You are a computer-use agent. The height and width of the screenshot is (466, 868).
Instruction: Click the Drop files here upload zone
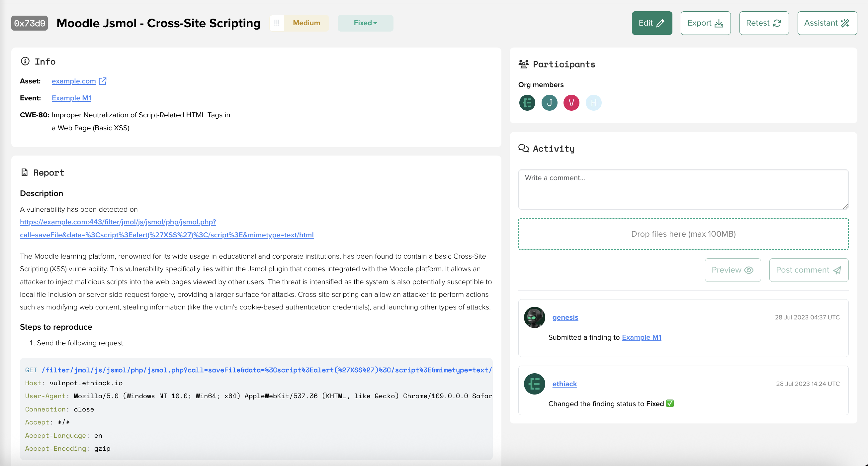click(x=683, y=234)
